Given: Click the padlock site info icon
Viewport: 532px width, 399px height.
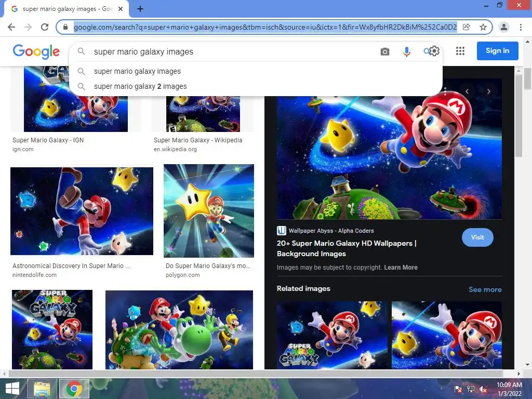Looking at the screenshot, I should click(66, 27).
